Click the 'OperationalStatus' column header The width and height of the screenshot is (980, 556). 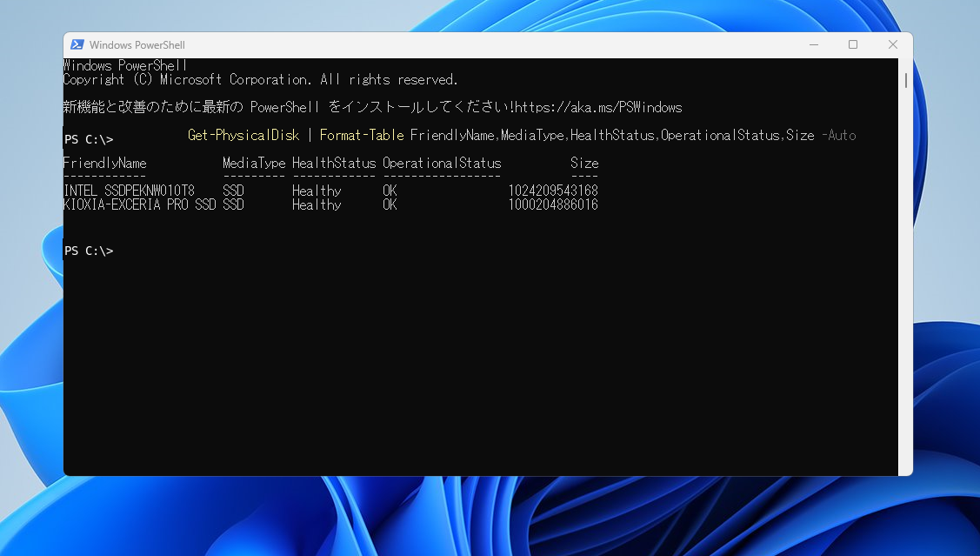[x=442, y=164]
